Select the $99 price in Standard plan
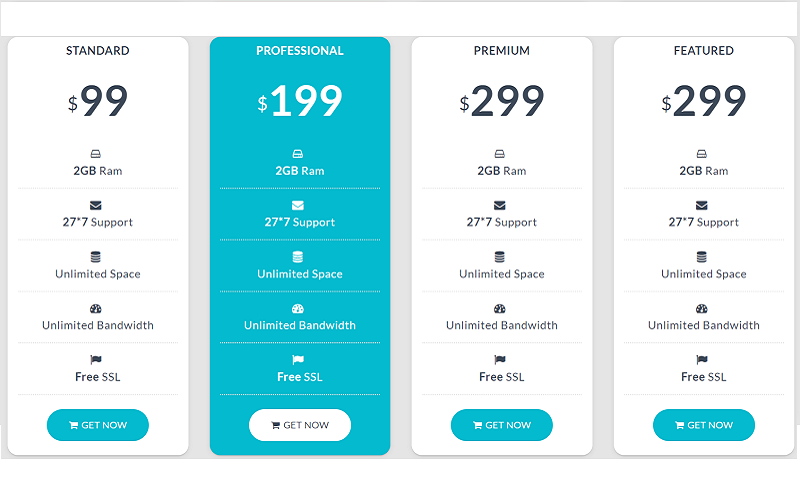This screenshot has width=800, height=500. click(x=97, y=101)
